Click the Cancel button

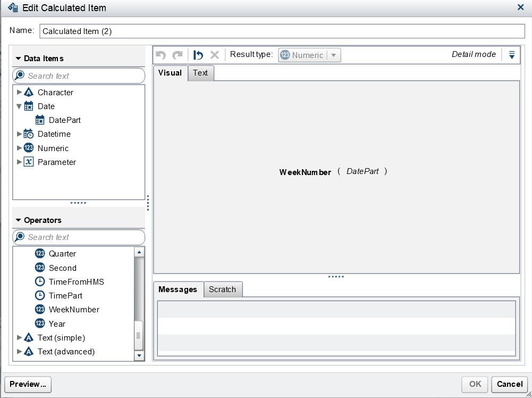[509, 384]
